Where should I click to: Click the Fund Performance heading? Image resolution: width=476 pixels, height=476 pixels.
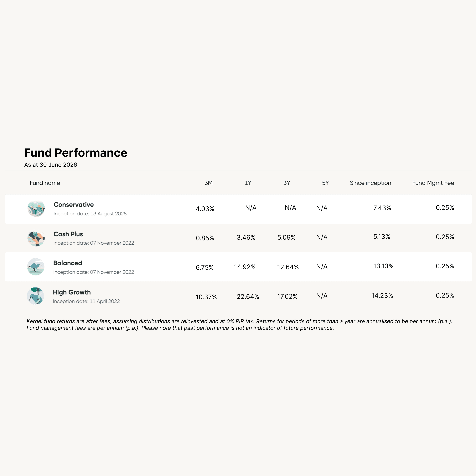pos(76,153)
